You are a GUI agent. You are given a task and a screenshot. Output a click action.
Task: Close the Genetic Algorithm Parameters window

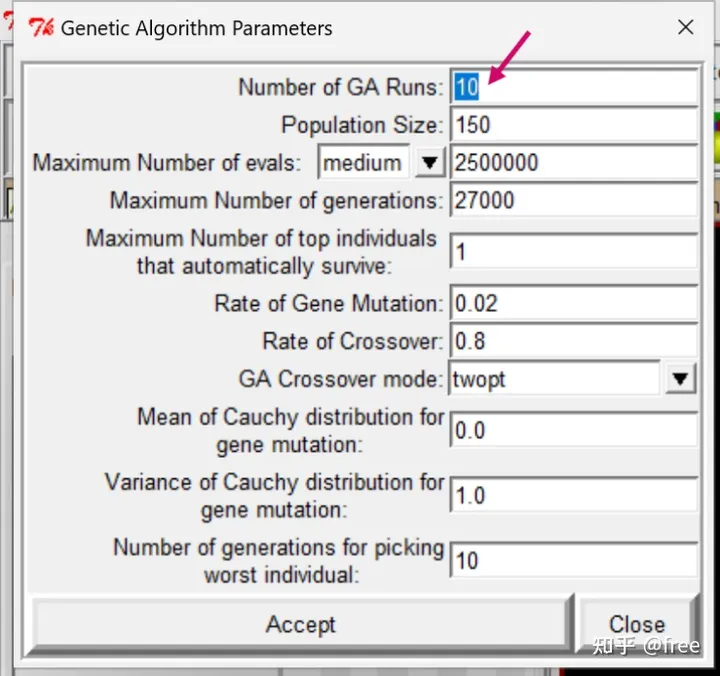pyautogui.click(x=686, y=28)
